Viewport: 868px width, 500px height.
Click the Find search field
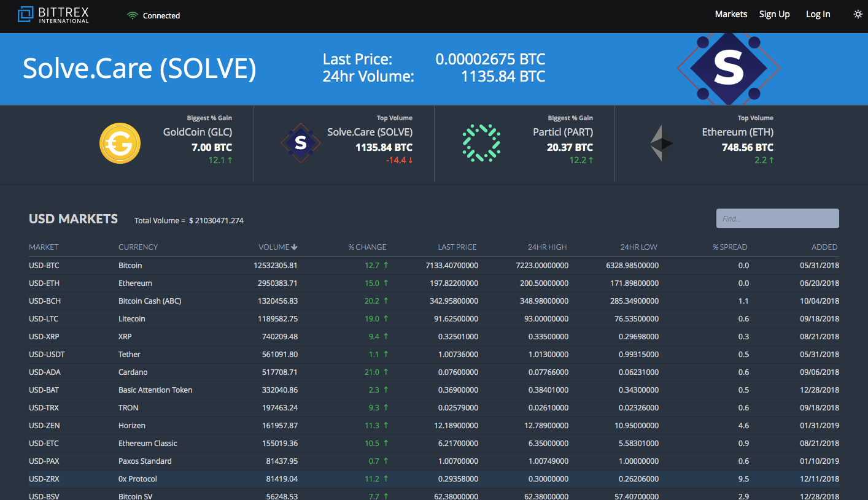pyautogui.click(x=778, y=218)
